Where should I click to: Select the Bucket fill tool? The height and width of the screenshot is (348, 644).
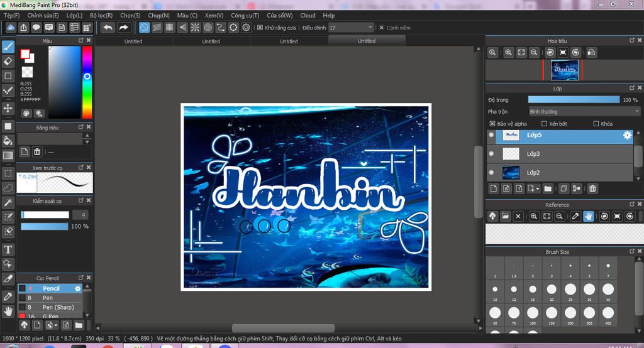click(x=8, y=140)
